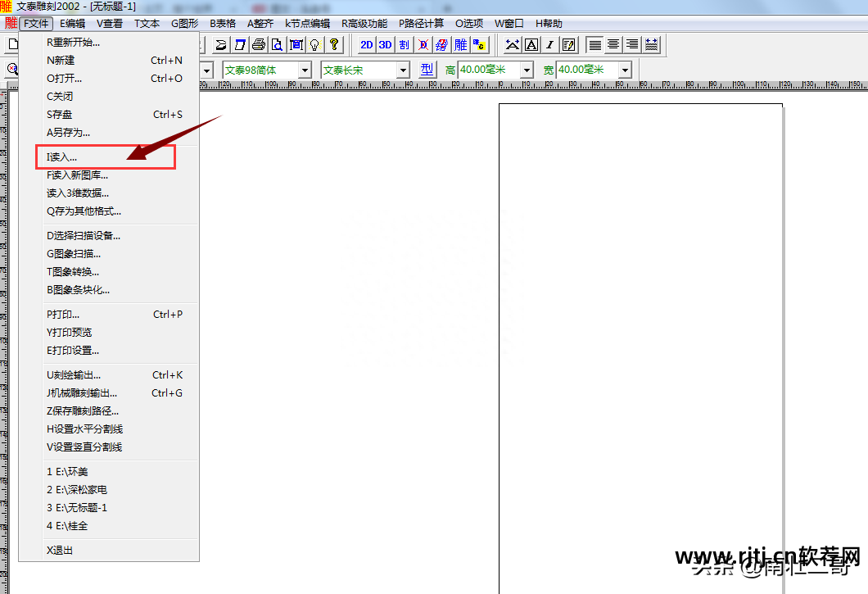Toggle center text alignment
This screenshot has width=868, height=594.
(x=613, y=45)
